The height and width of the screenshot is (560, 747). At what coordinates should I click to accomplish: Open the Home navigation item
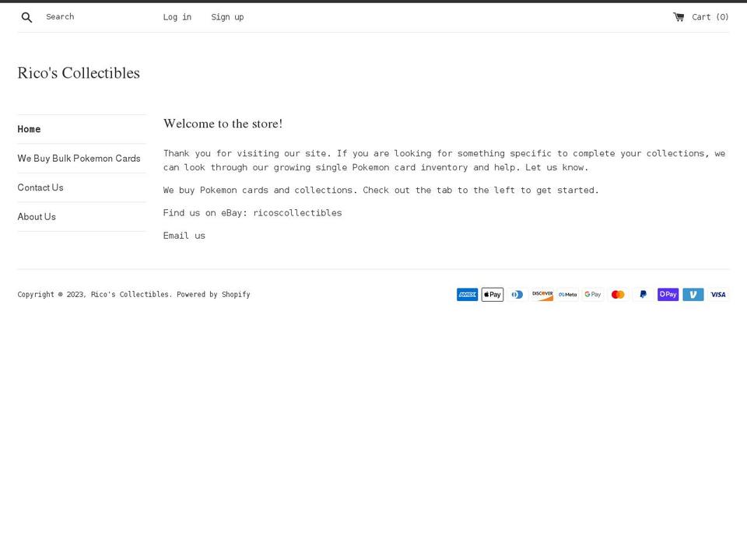click(x=29, y=129)
